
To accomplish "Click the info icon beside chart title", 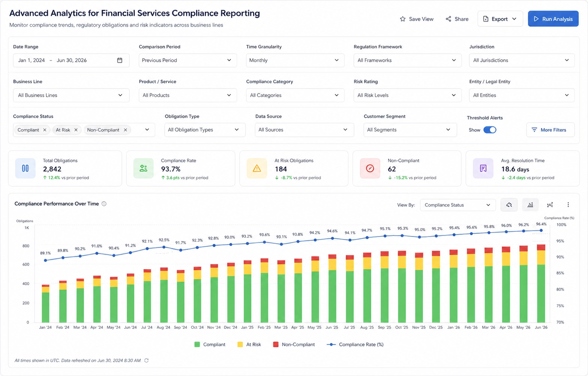I will (x=104, y=204).
